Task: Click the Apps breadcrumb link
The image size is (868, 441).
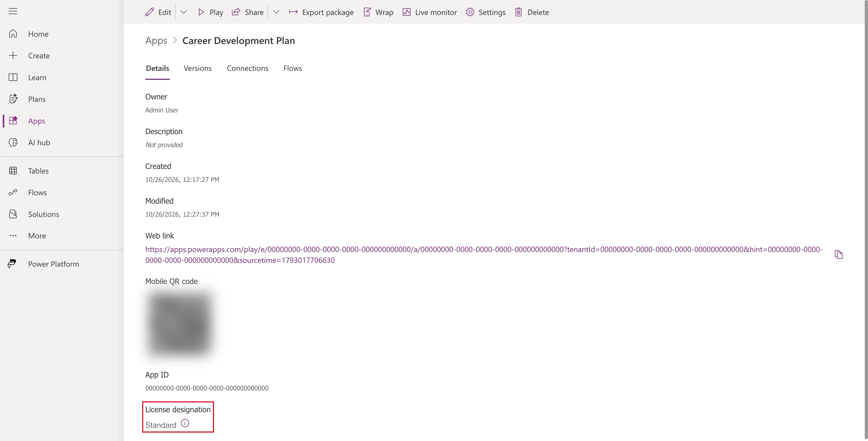Action: (x=156, y=40)
